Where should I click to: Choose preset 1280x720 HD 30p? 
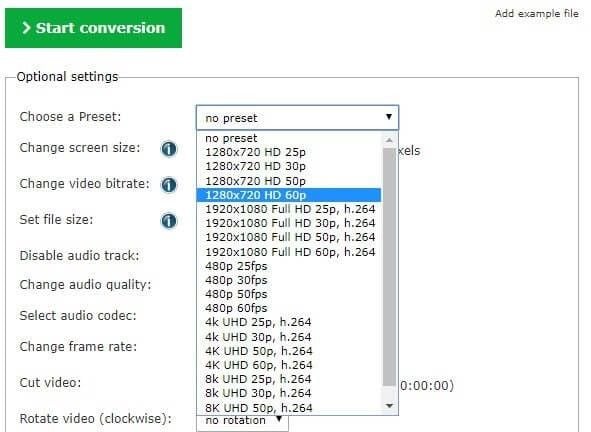click(289, 166)
